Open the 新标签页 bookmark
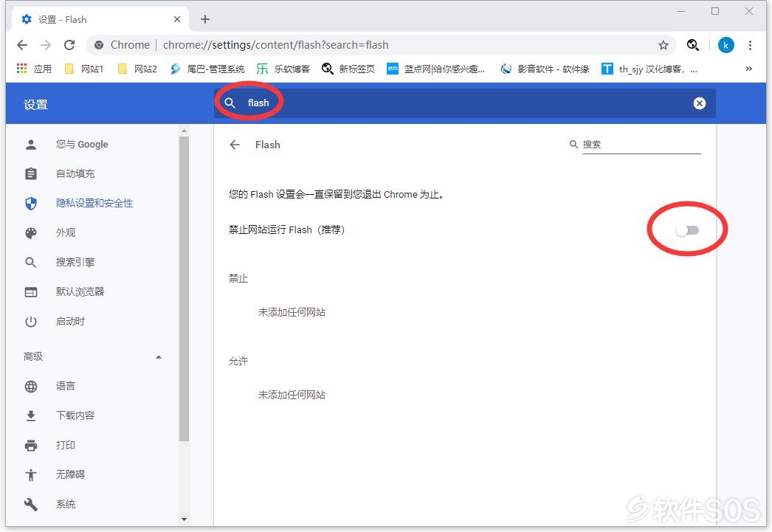 click(348, 69)
